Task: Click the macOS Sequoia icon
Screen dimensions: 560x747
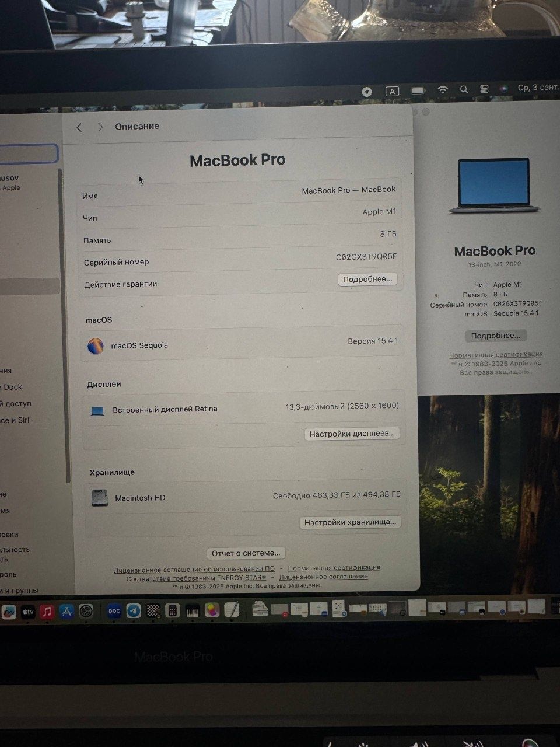Action: pos(95,346)
